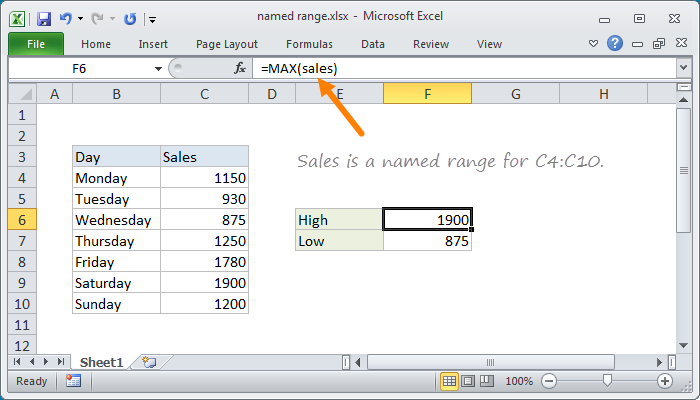Open Customize Quick Access Toolbar dropdown
700x400 pixels.
click(x=151, y=18)
